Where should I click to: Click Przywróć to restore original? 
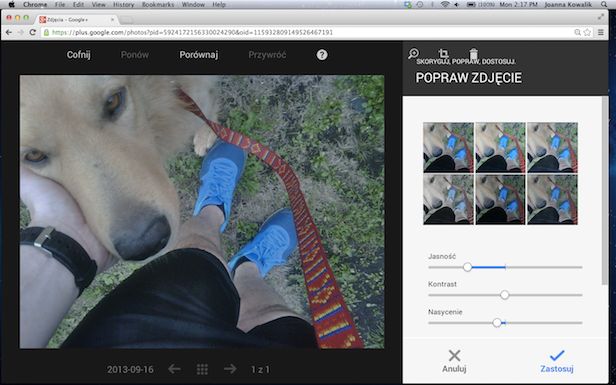coord(267,55)
